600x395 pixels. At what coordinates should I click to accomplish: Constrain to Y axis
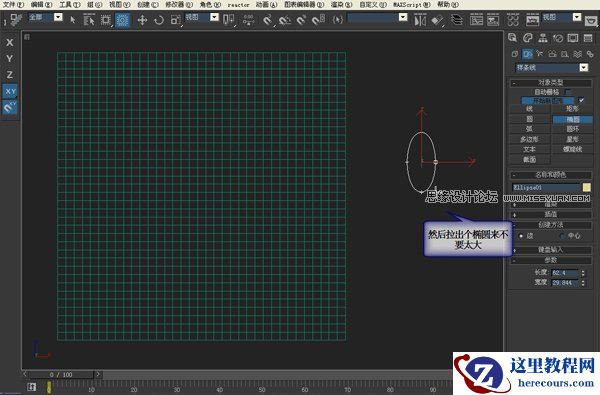coord(10,59)
